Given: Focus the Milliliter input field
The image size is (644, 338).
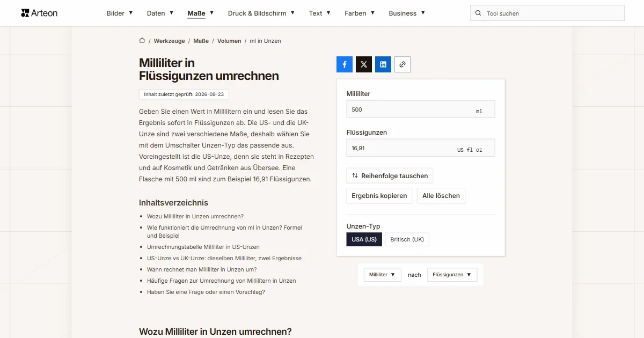Looking at the screenshot, I should click(x=421, y=109).
